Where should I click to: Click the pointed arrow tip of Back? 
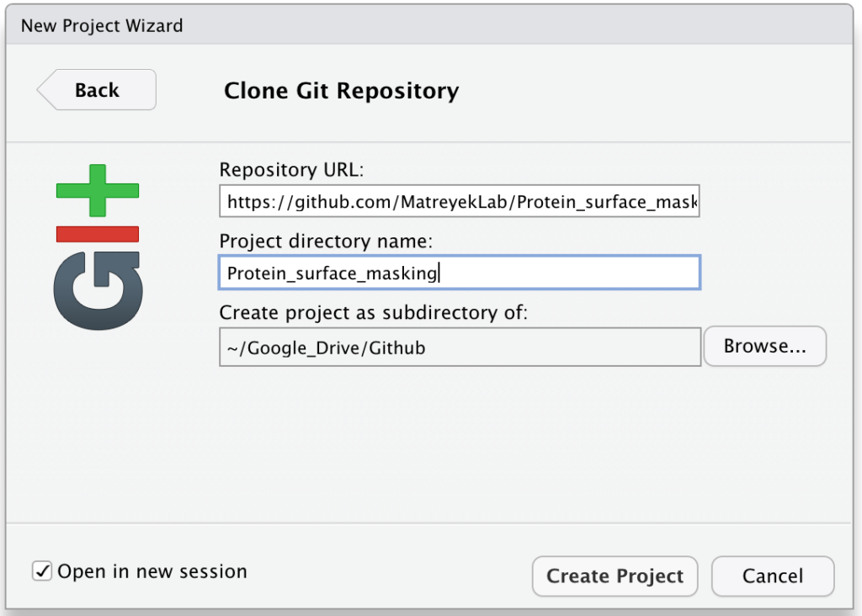(45, 89)
